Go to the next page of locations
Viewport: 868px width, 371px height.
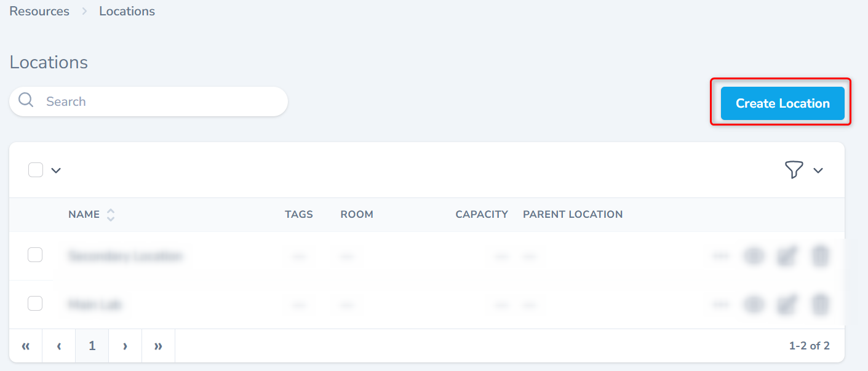tap(125, 346)
